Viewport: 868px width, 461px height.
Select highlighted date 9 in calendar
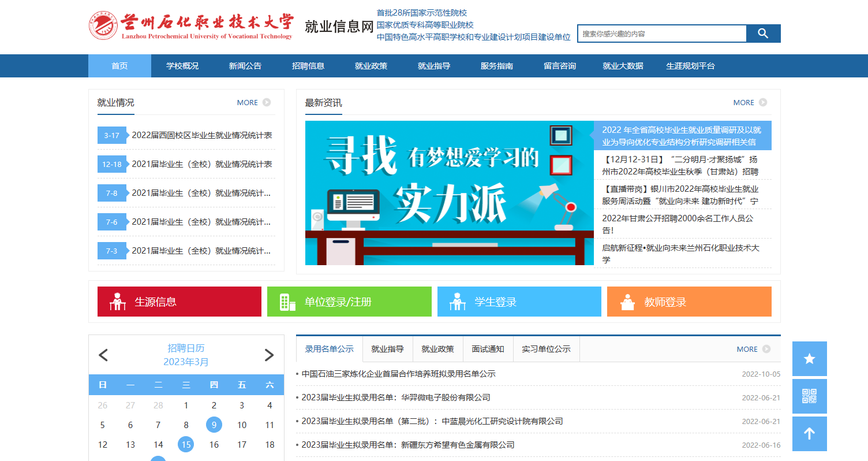pyautogui.click(x=214, y=425)
